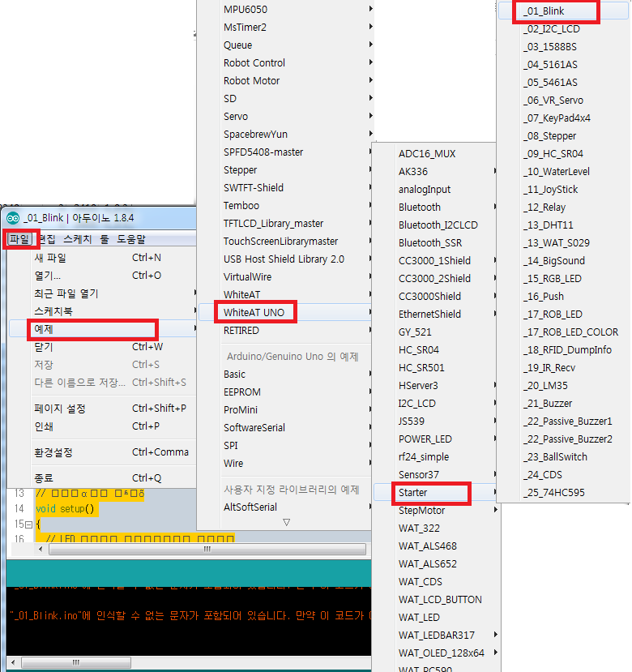Select Sensor37 entry

pyautogui.click(x=435, y=474)
